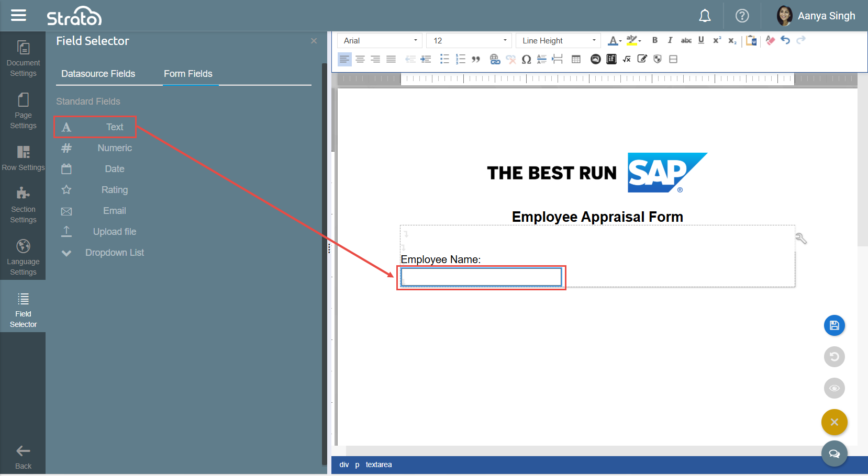Open Page Settings in the sidebar

click(x=23, y=110)
